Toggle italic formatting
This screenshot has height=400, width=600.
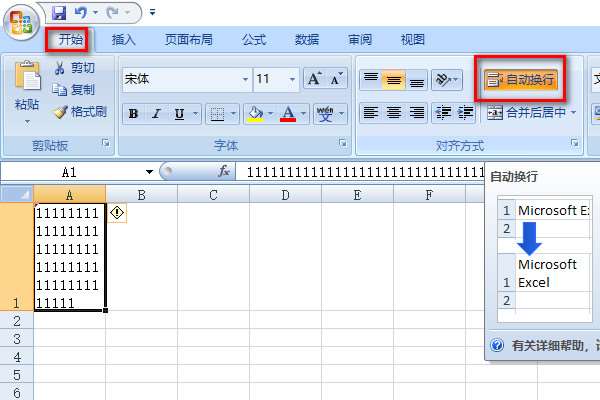pos(156,114)
